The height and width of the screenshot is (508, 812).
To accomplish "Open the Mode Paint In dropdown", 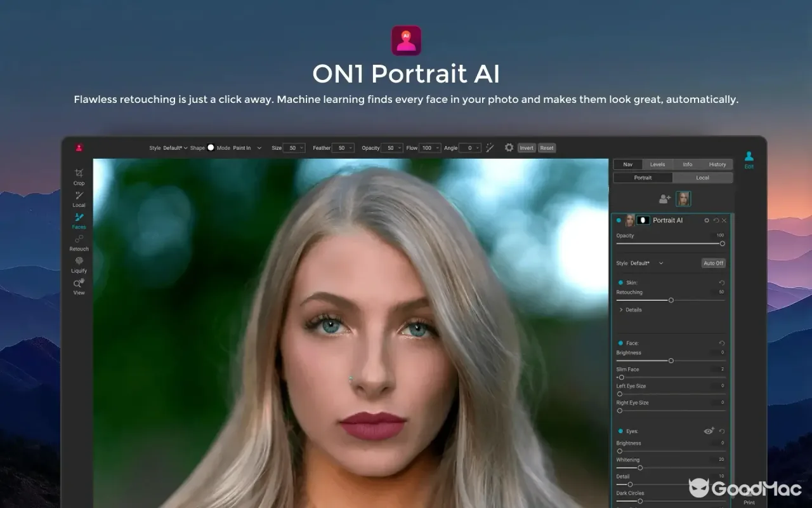I will (x=247, y=148).
